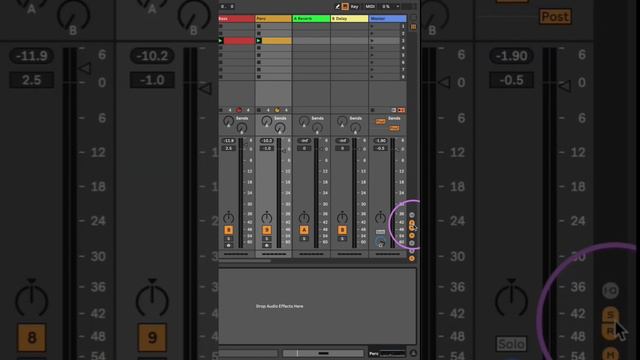Click B Delay Send B knob
The height and width of the screenshot is (360, 640).
[x=355, y=129]
